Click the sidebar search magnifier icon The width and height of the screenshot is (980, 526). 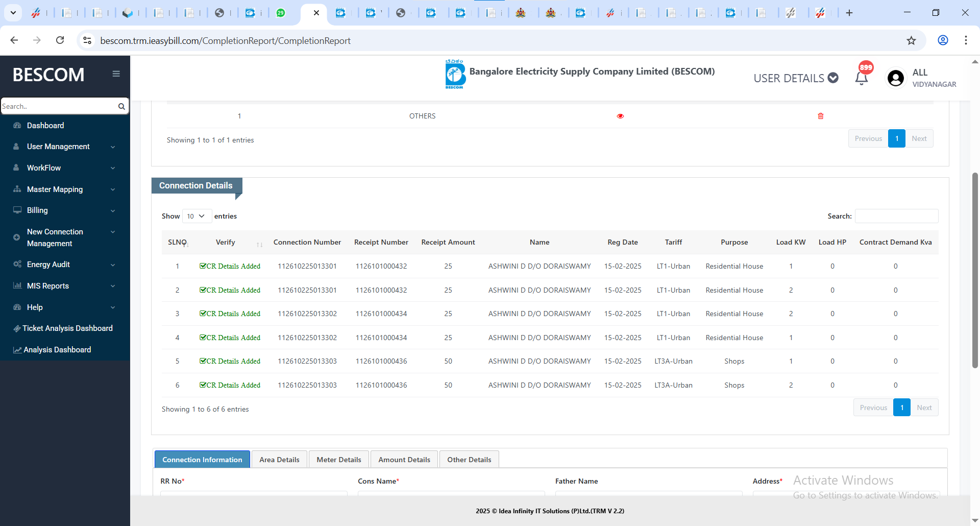tap(121, 107)
